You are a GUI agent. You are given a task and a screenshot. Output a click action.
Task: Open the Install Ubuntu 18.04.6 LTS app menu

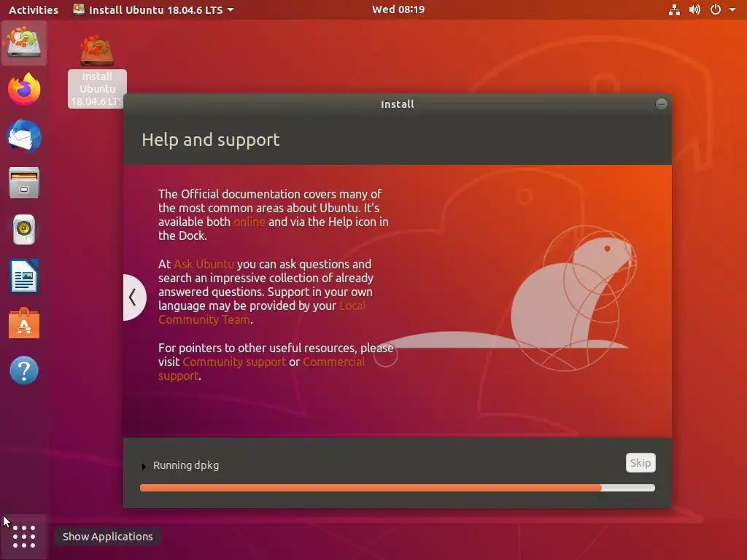coord(153,9)
